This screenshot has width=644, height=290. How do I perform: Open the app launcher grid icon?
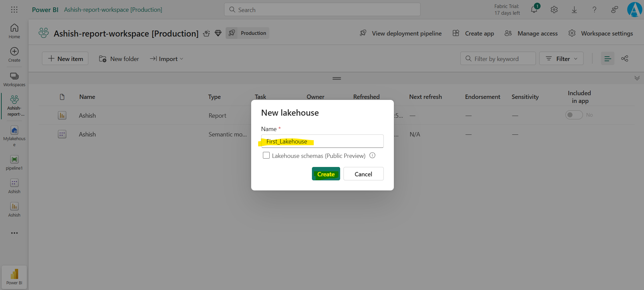14,10
